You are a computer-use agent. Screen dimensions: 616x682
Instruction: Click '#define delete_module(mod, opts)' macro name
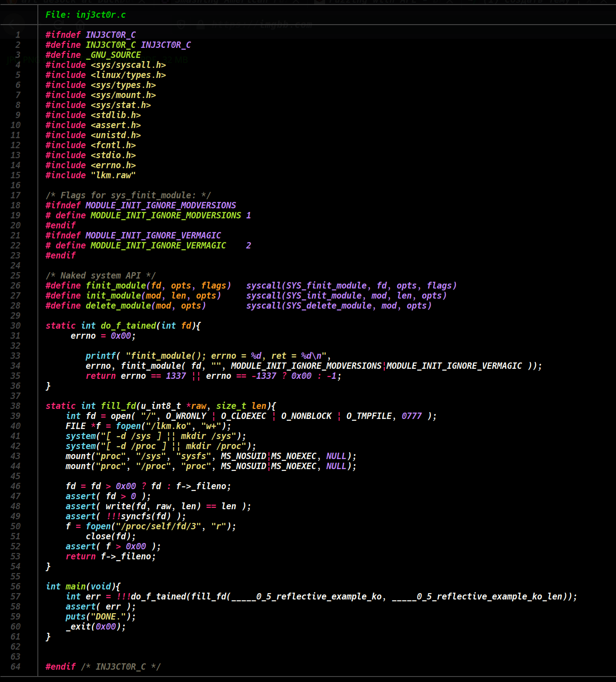click(x=126, y=305)
